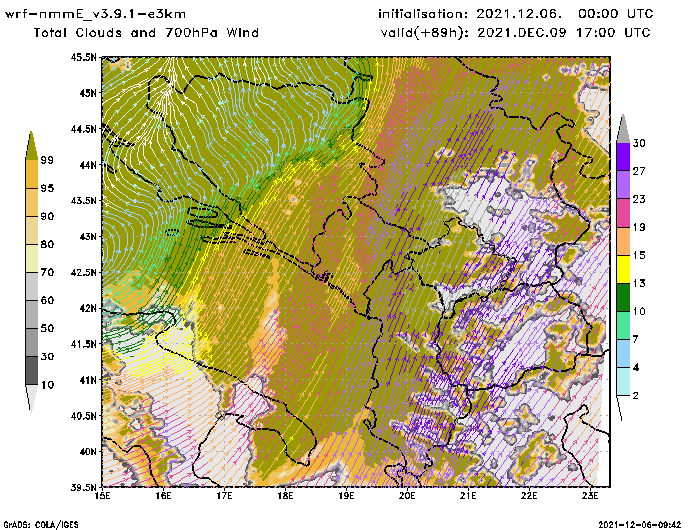
Task: Click the grey arrow tip above wind value 30
Action: tap(623, 129)
